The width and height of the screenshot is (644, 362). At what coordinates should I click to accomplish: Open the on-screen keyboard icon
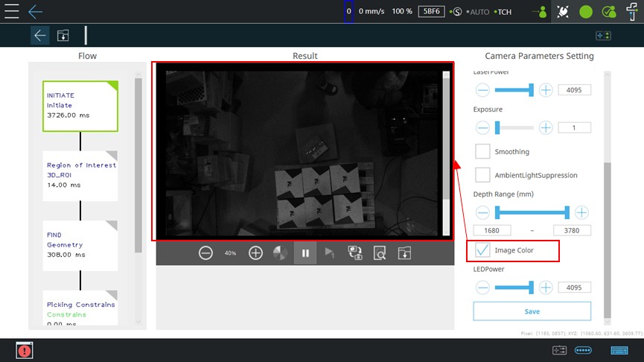point(619,350)
